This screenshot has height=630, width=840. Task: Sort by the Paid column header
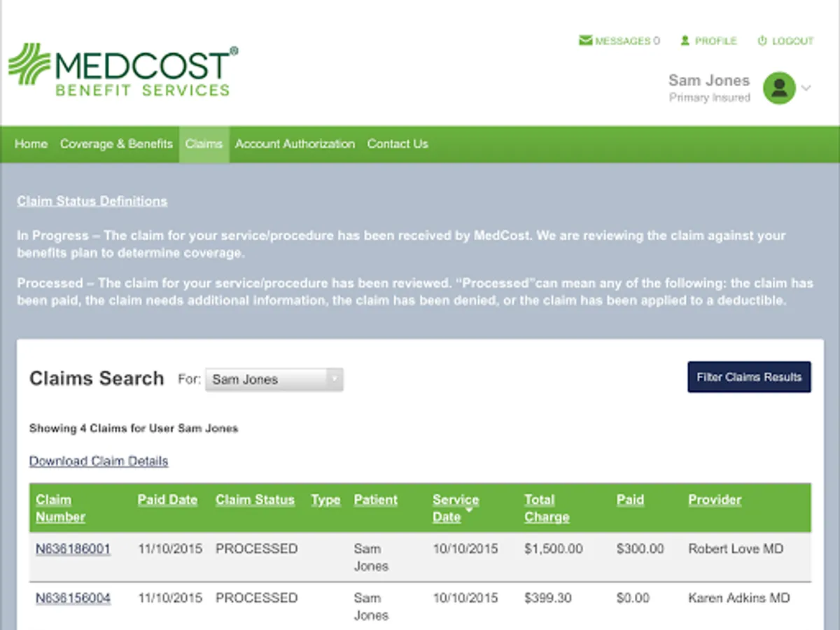click(x=630, y=500)
